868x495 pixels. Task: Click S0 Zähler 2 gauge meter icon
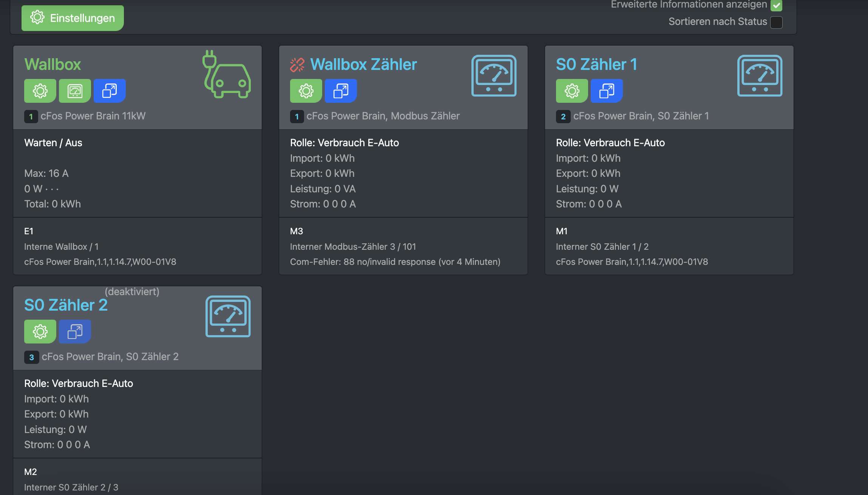(x=228, y=316)
